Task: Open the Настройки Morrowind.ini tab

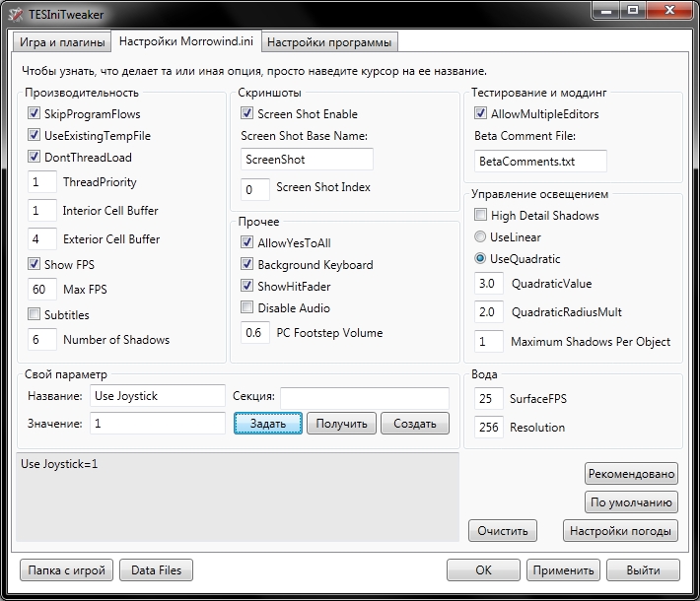Action: point(185,41)
